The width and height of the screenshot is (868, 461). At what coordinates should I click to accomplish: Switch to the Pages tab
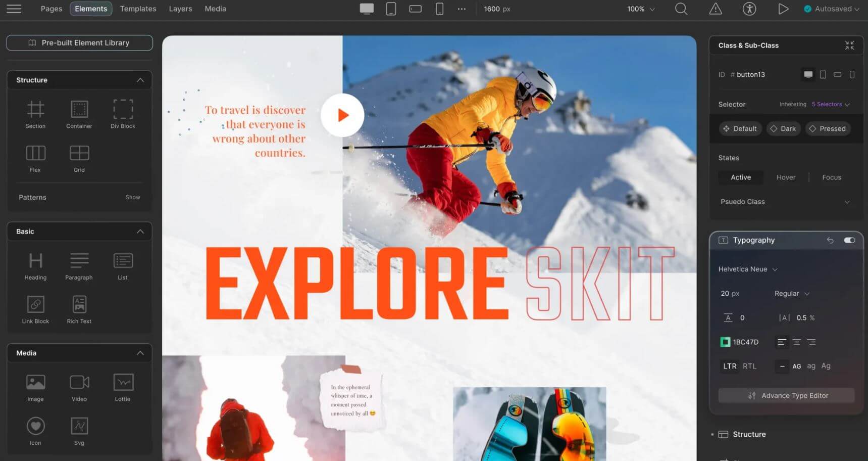(x=52, y=9)
